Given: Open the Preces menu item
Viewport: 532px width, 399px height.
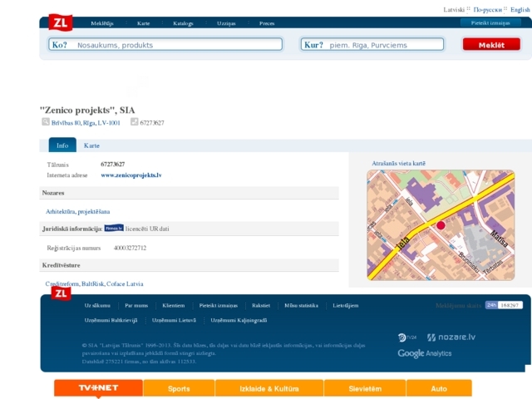Looking at the screenshot, I should pyautogui.click(x=267, y=23).
